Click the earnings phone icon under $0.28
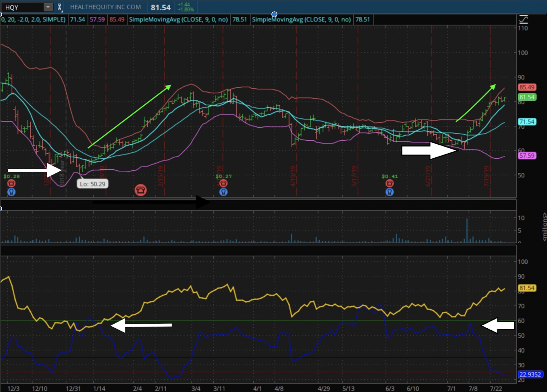547x392 pixels. click(x=11, y=183)
